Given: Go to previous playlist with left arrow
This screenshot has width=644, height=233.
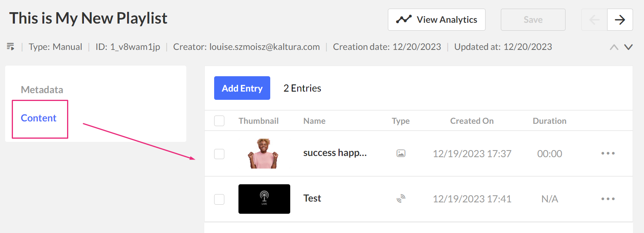Looking at the screenshot, I should point(594,20).
